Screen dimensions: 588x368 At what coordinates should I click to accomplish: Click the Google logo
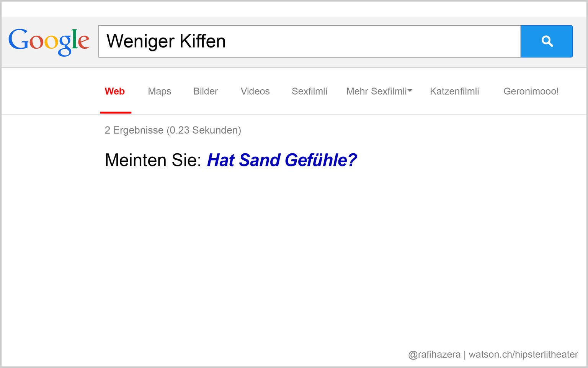point(49,41)
